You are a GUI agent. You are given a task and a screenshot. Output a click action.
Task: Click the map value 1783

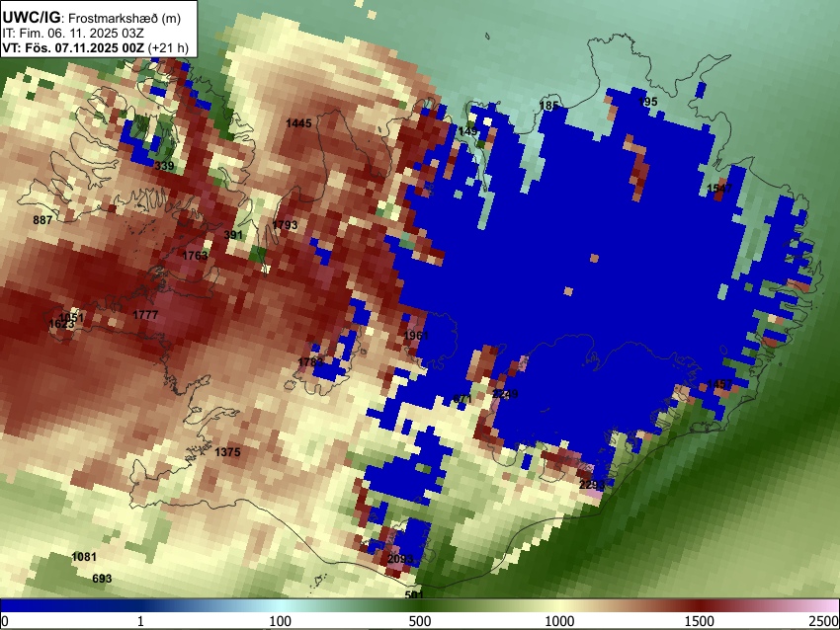[310, 362]
